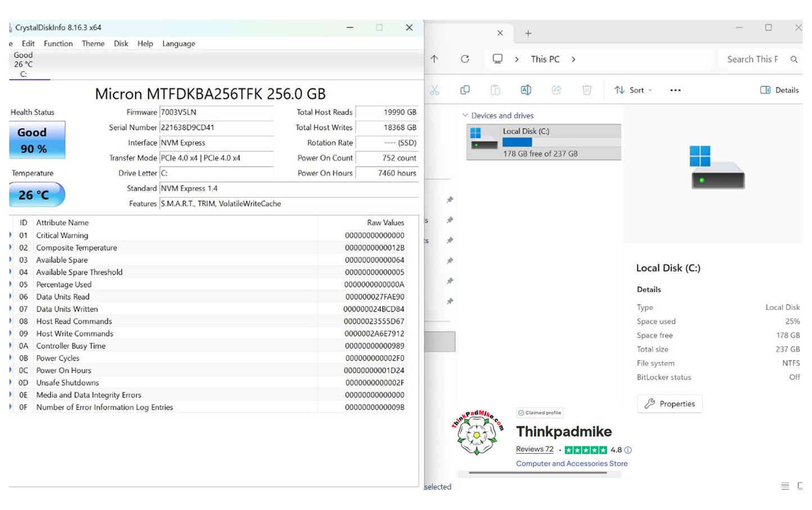Click the Share icon in Explorer toolbar
Image resolution: width=812 pixels, height=510 pixels.
pyautogui.click(x=556, y=90)
